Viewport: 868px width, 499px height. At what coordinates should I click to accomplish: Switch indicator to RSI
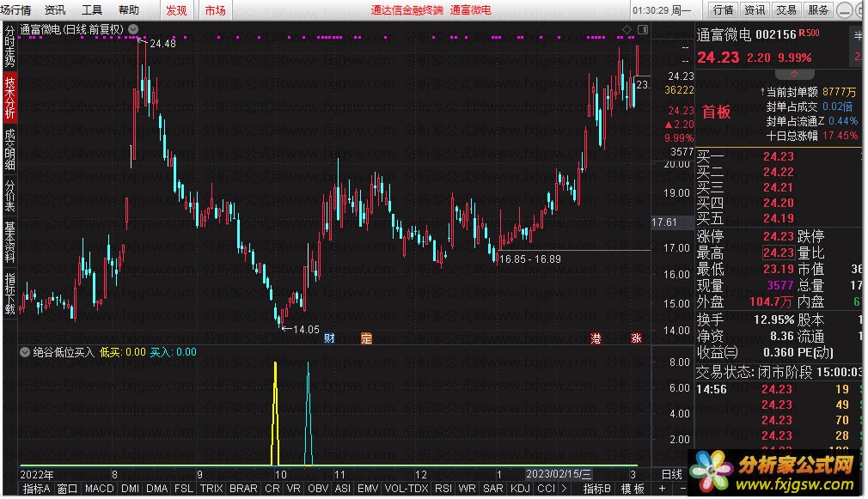click(443, 489)
